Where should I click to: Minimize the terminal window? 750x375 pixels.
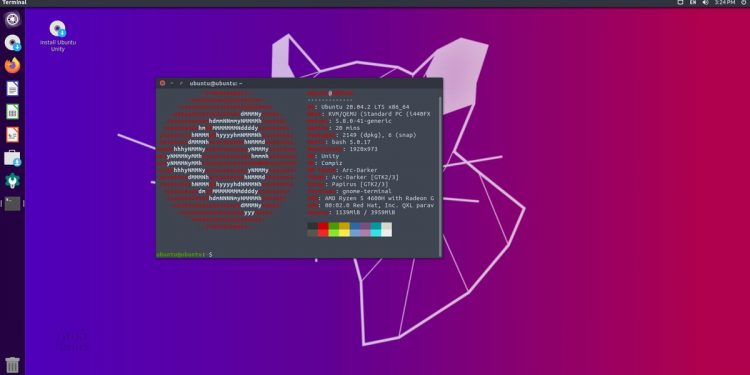pos(172,83)
